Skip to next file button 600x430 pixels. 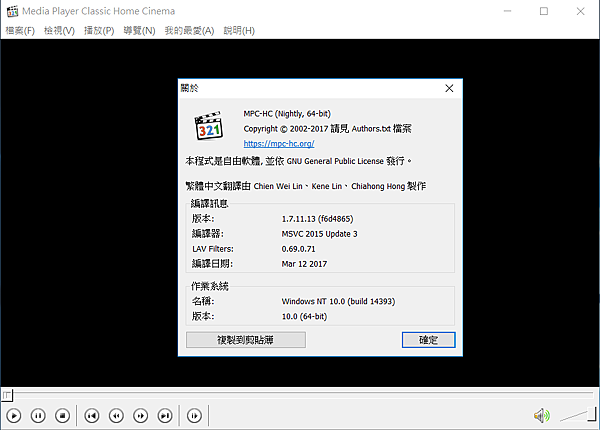[x=165, y=415]
